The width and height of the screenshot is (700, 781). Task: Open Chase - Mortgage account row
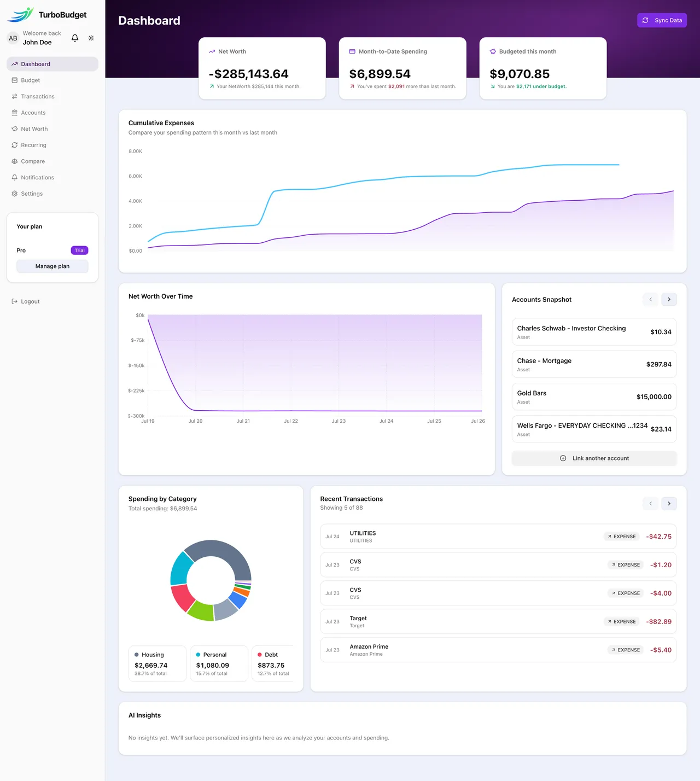(594, 364)
